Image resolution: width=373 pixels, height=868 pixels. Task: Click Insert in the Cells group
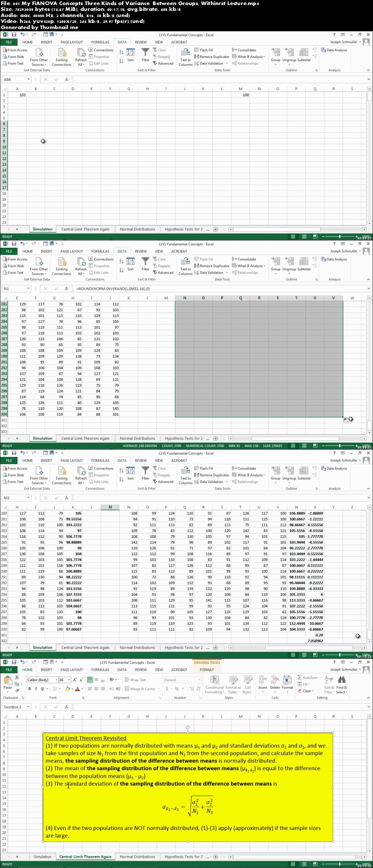263,684
